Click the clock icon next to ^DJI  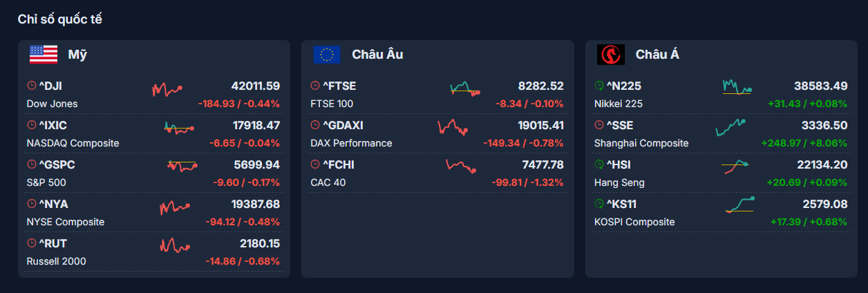(31, 86)
